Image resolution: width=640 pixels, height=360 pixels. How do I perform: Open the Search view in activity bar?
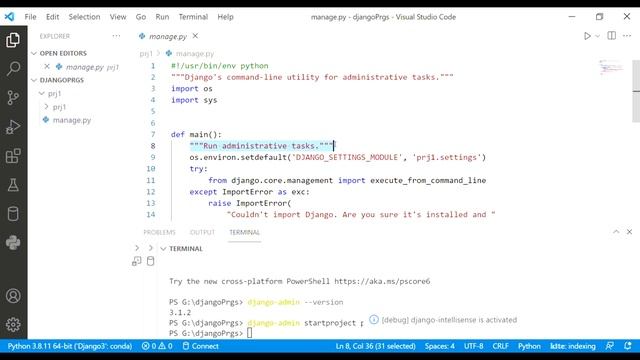(13, 69)
